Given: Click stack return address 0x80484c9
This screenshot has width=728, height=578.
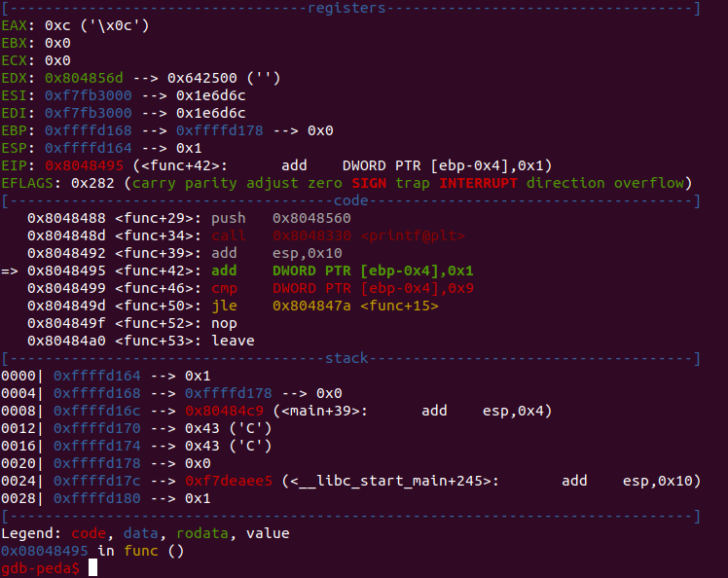Looking at the screenshot, I should (x=224, y=411).
